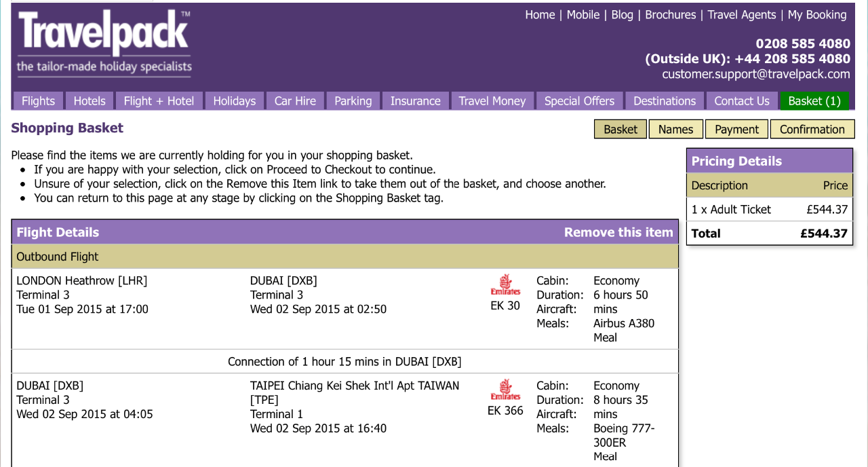
Task: Open the Brochures link
Action: point(671,15)
